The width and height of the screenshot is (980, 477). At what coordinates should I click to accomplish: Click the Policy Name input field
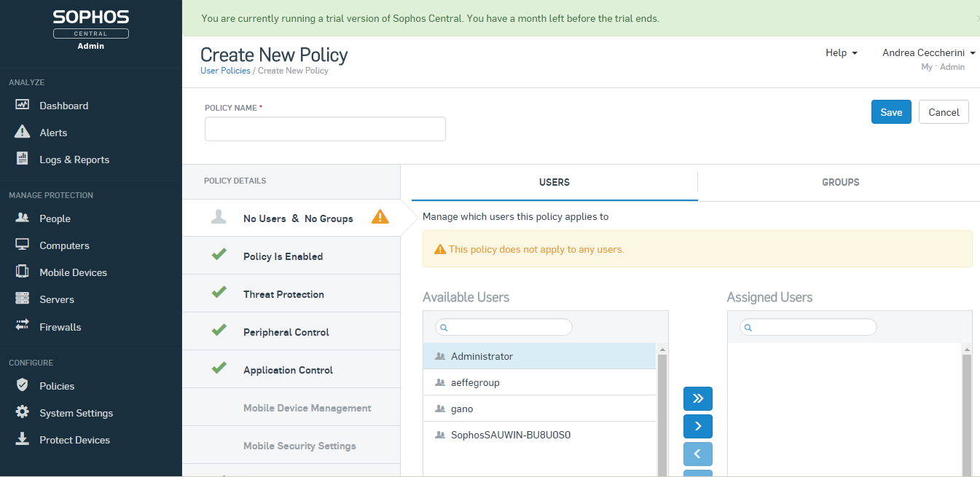(x=325, y=129)
